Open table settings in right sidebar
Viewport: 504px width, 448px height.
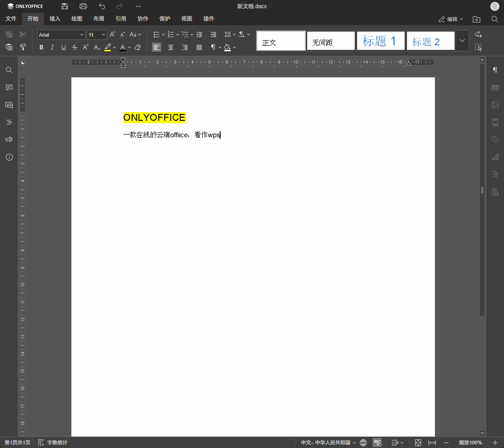pyautogui.click(x=495, y=87)
